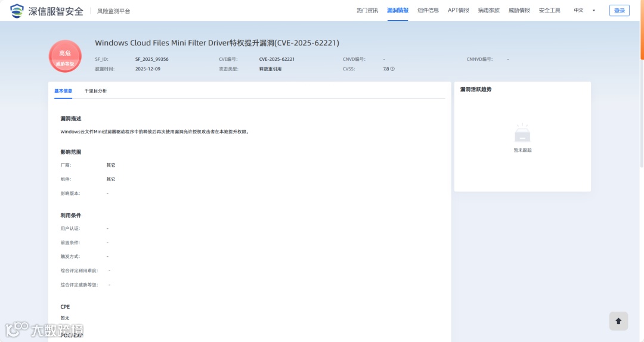The image size is (644, 342).
Task: Click the 组件 row value 其它
Action: (111, 179)
